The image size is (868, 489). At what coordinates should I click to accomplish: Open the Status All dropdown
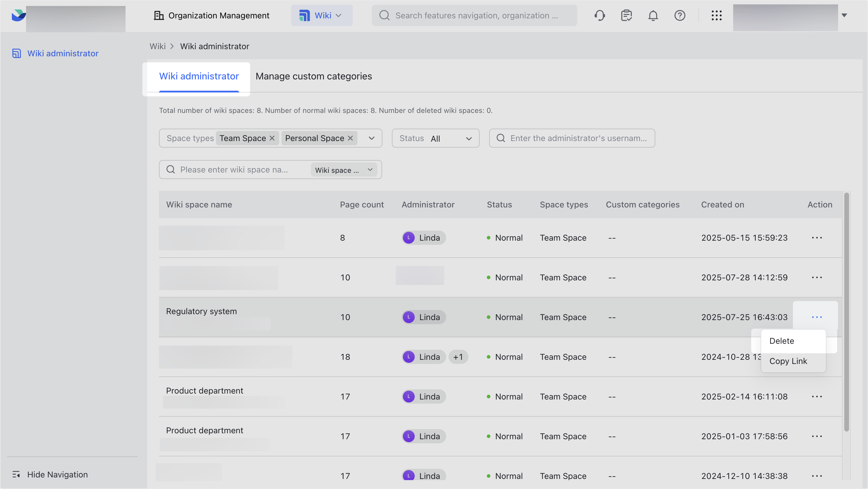coord(435,138)
